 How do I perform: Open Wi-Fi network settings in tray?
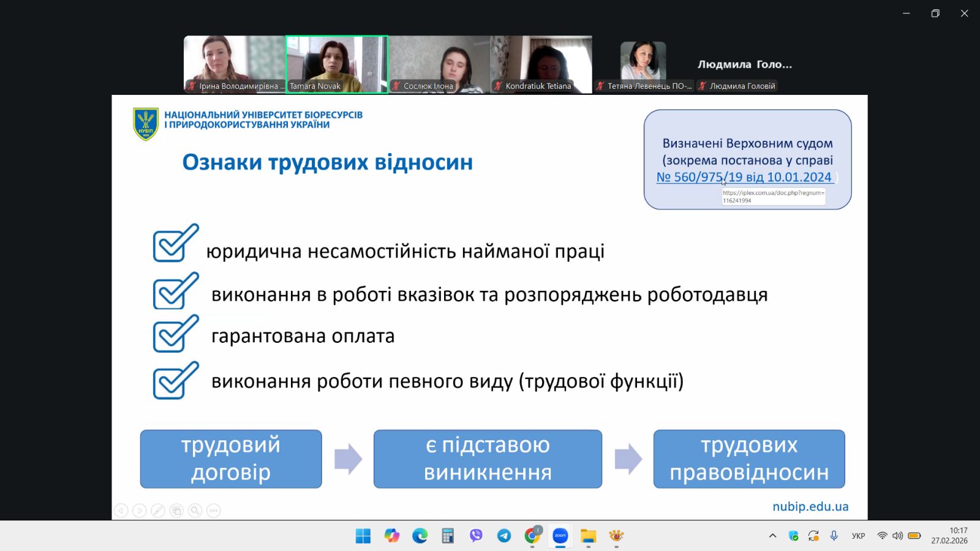point(882,536)
